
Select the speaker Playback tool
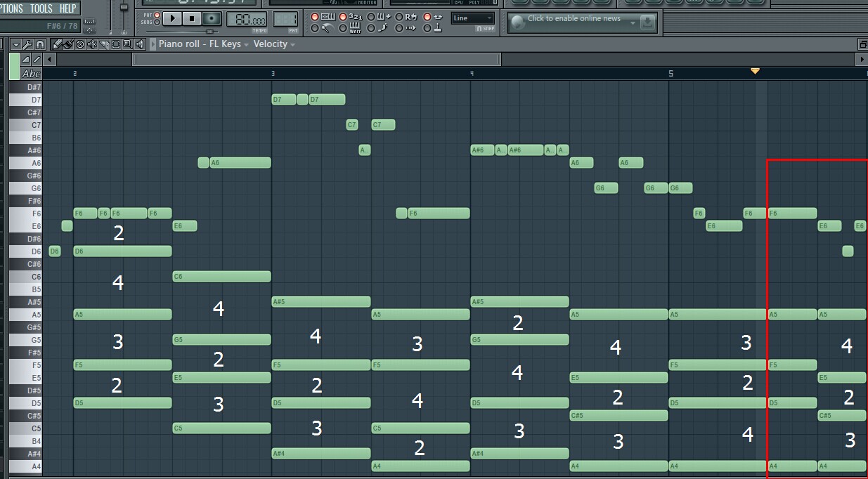coord(139,44)
